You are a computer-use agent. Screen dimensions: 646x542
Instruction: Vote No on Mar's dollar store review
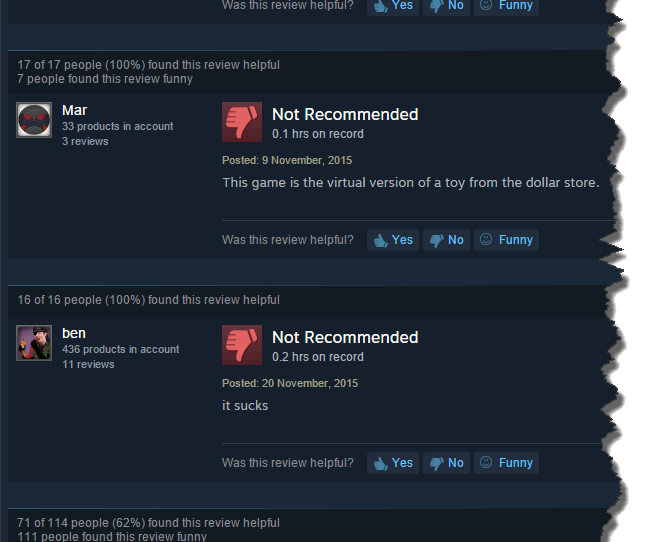pos(446,240)
